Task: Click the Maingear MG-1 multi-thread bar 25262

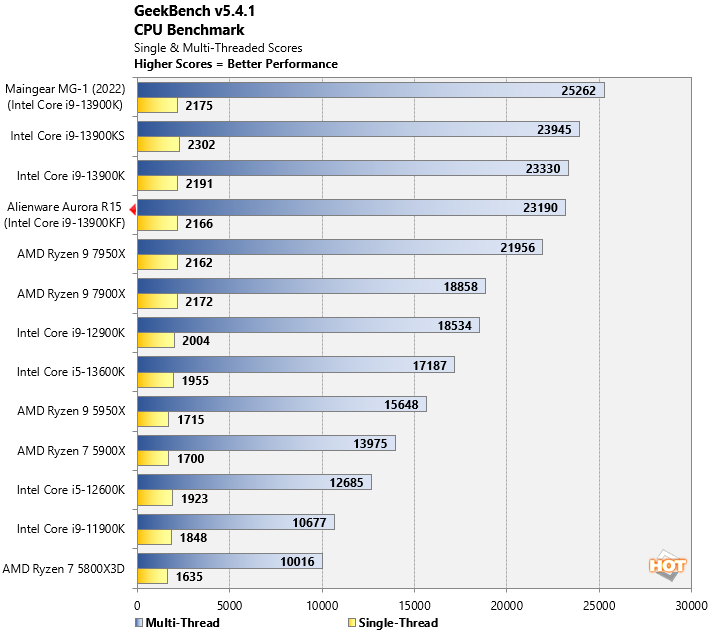Action: pos(371,90)
